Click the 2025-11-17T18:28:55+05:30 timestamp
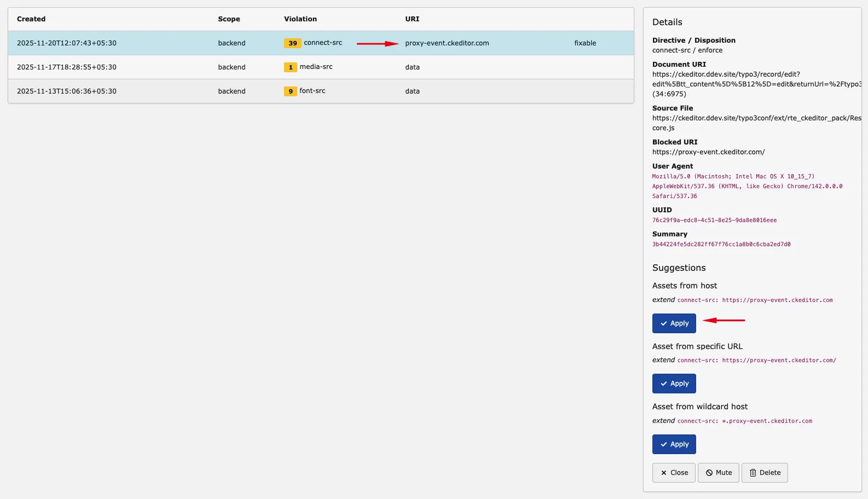 pos(67,67)
